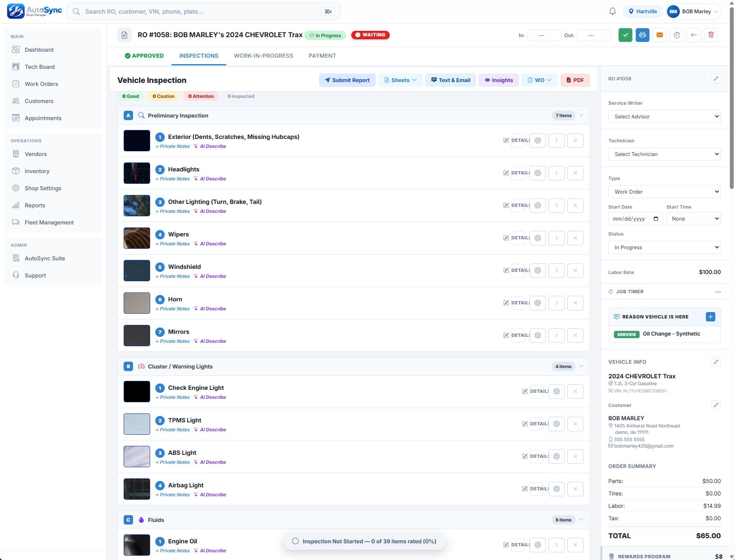Open Inventory in the sidebar

tap(53, 171)
